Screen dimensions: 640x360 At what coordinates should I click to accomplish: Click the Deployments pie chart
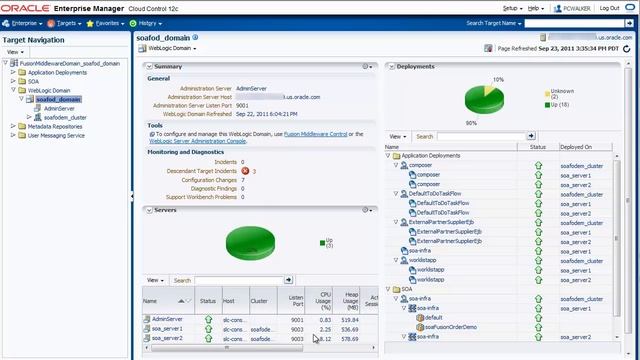(484, 99)
